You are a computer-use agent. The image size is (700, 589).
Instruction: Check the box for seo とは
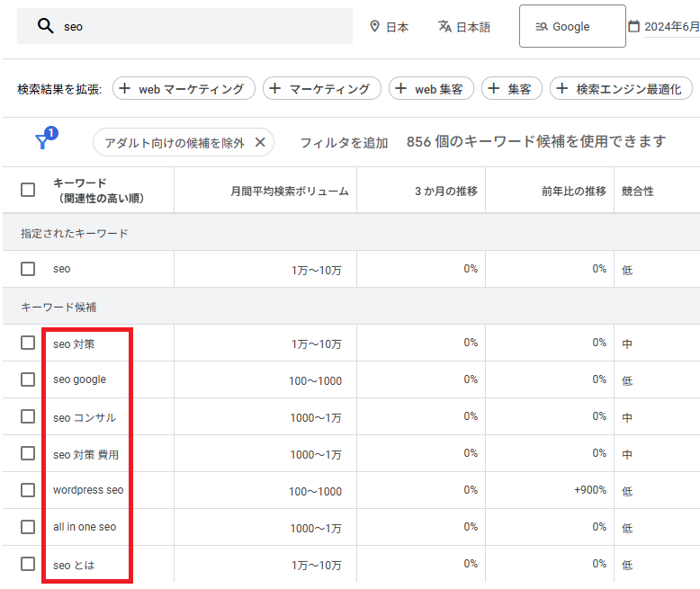pyautogui.click(x=28, y=564)
